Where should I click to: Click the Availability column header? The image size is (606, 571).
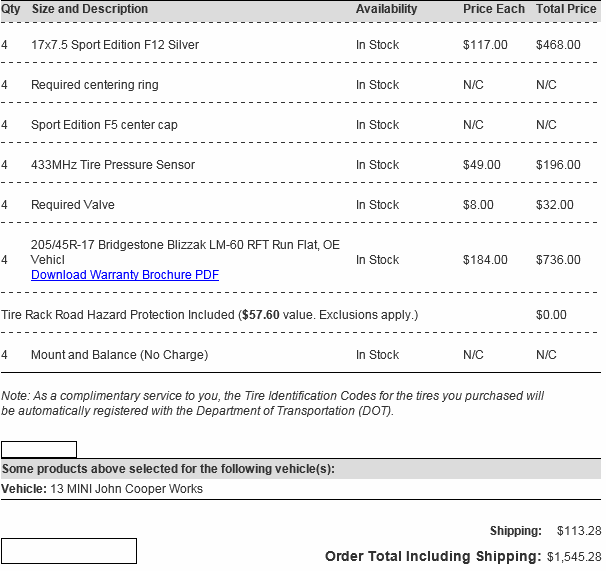386,9
